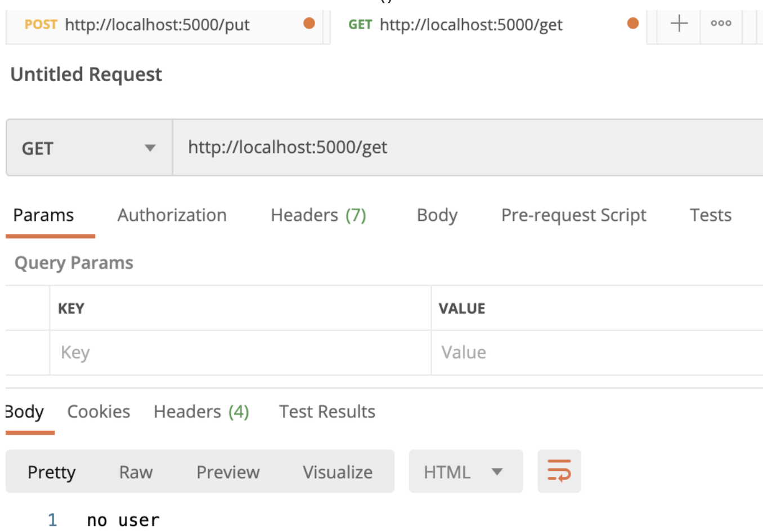This screenshot has height=532, width=763.
Task: Select the GET localhost:5000/get tab
Action: pos(488,25)
